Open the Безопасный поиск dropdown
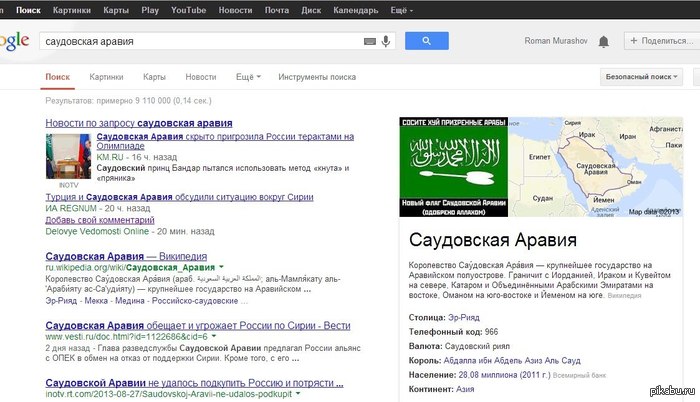Viewport: 700px width, 402px height. [x=641, y=77]
